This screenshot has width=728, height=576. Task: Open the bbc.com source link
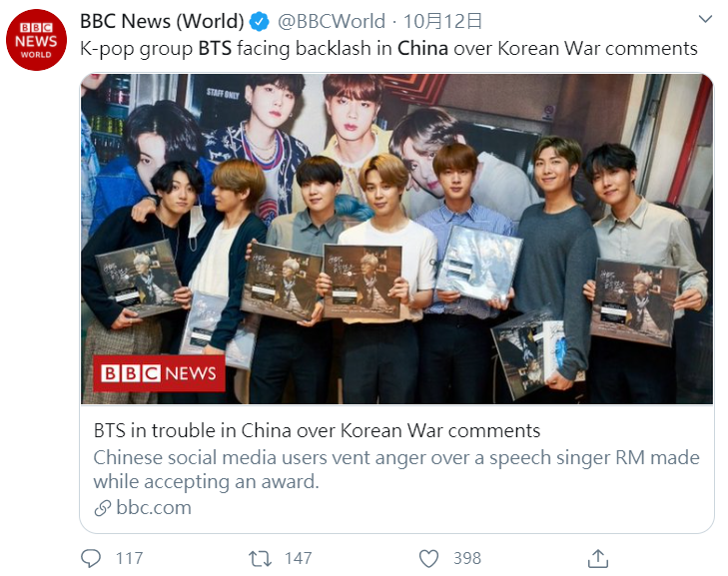click(153, 508)
